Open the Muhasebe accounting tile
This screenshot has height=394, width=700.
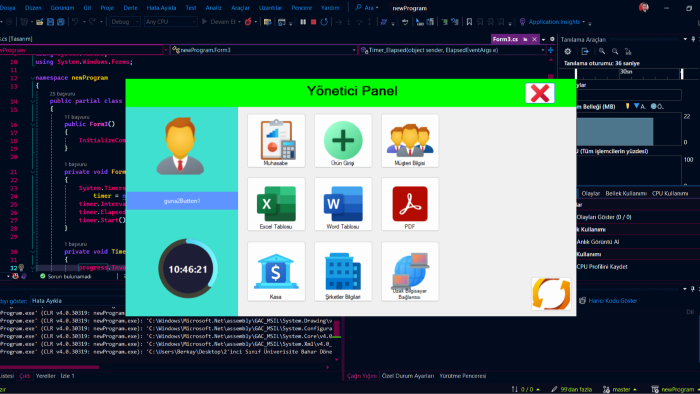276,141
